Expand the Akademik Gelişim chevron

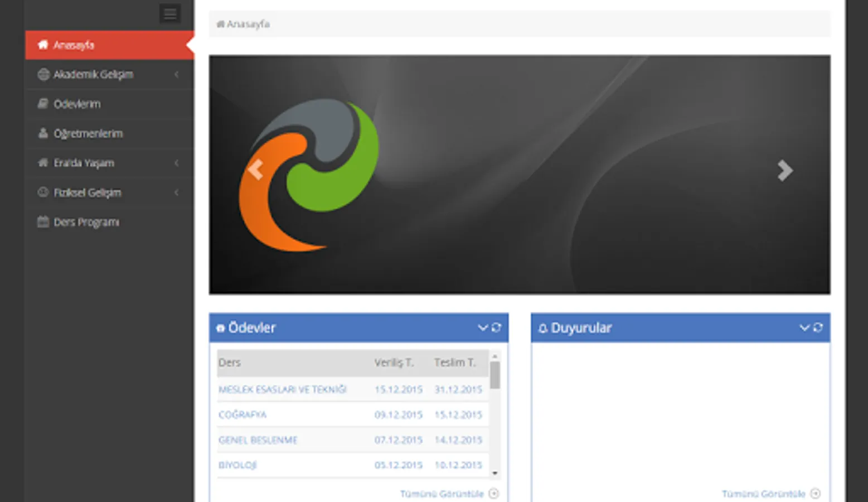pyautogui.click(x=176, y=74)
